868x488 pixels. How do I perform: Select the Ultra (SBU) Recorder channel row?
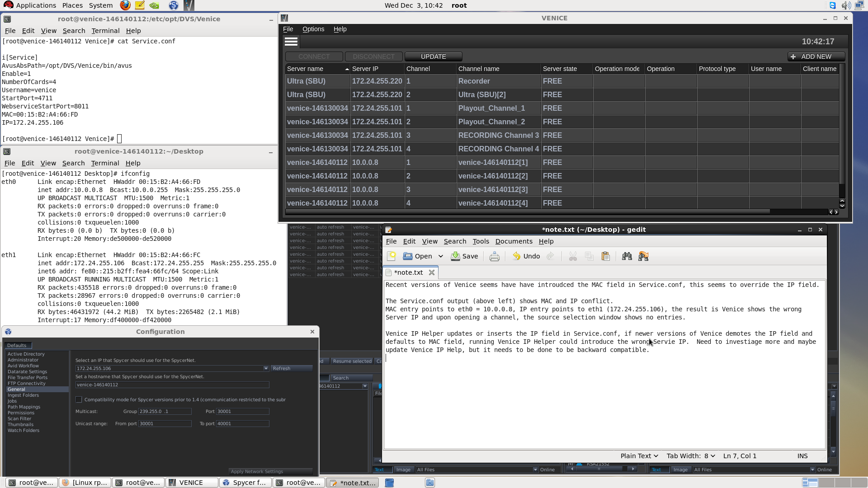point(562,81)
